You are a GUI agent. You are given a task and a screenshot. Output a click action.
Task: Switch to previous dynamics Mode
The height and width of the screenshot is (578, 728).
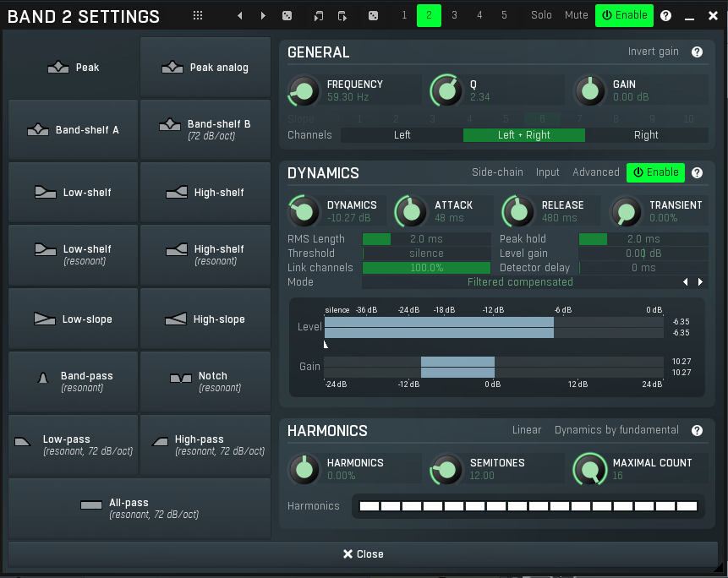685,281
